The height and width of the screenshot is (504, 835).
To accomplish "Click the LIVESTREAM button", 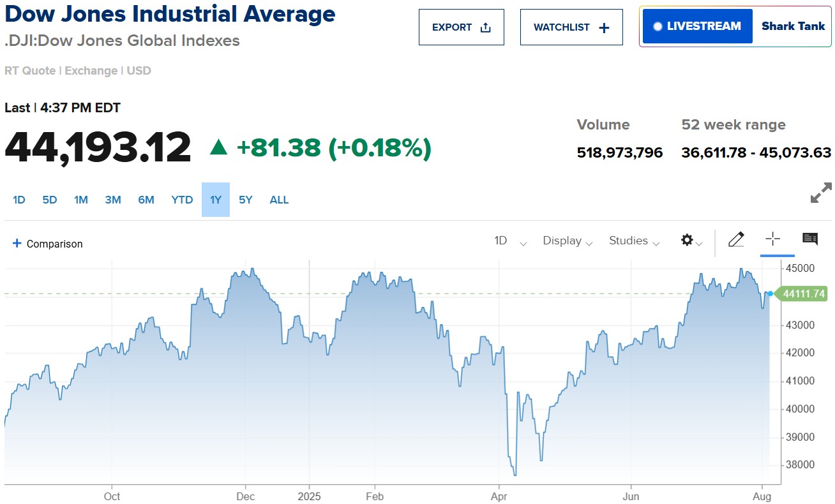I will pyautogui.click(x=697, y=26).
